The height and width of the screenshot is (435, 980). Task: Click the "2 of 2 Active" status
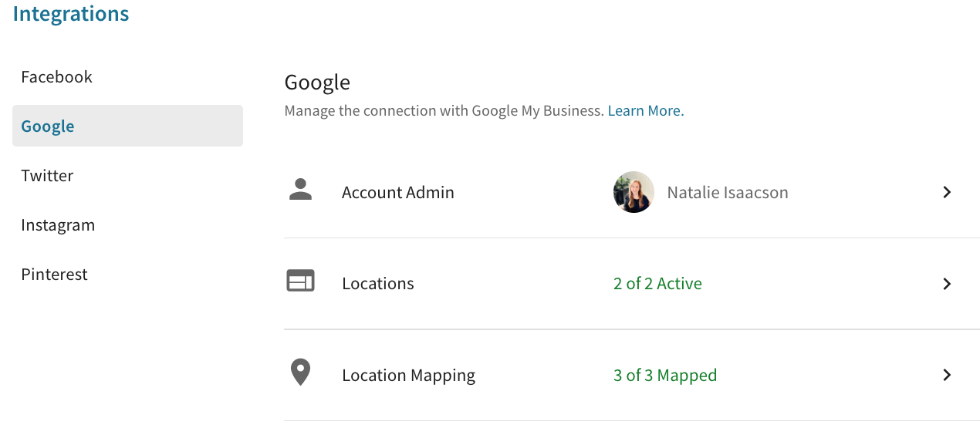[657, 283]
